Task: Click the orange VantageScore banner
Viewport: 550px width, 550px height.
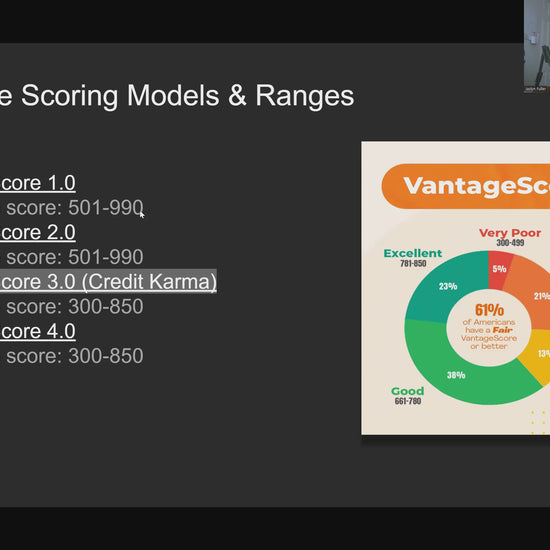Action: [x=466, y=186]
